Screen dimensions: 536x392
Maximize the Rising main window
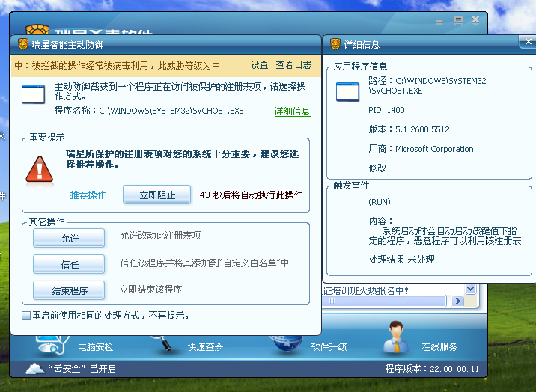pyautogui.click(x=458, y=20)
